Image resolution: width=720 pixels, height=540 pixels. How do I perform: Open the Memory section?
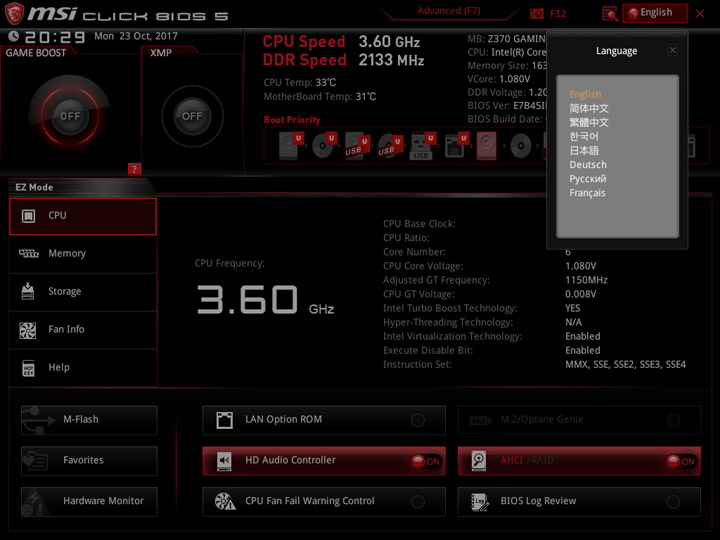click(x=83, y=254)
